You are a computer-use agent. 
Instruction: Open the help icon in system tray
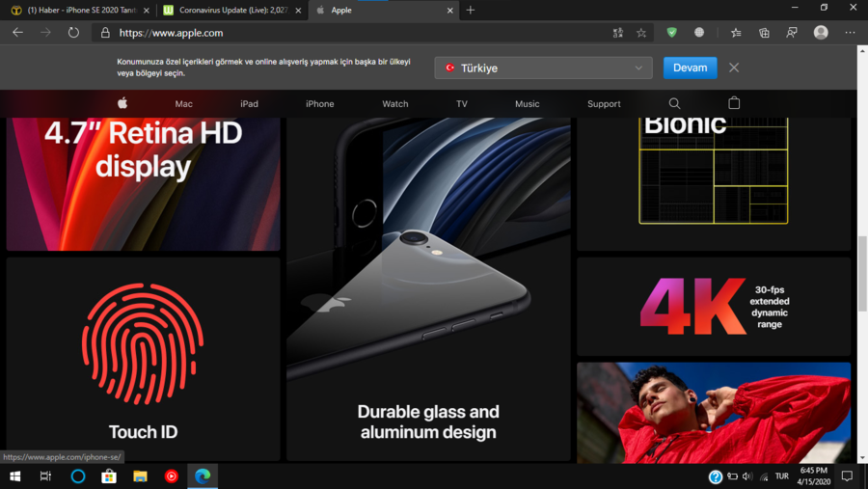716,476
